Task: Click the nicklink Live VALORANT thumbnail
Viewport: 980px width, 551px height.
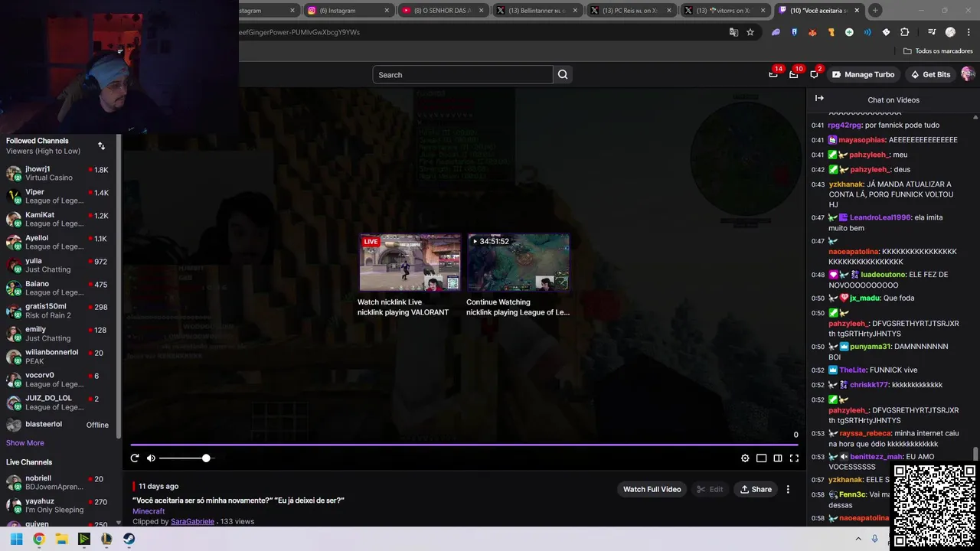Action: [x=410, y=262]
